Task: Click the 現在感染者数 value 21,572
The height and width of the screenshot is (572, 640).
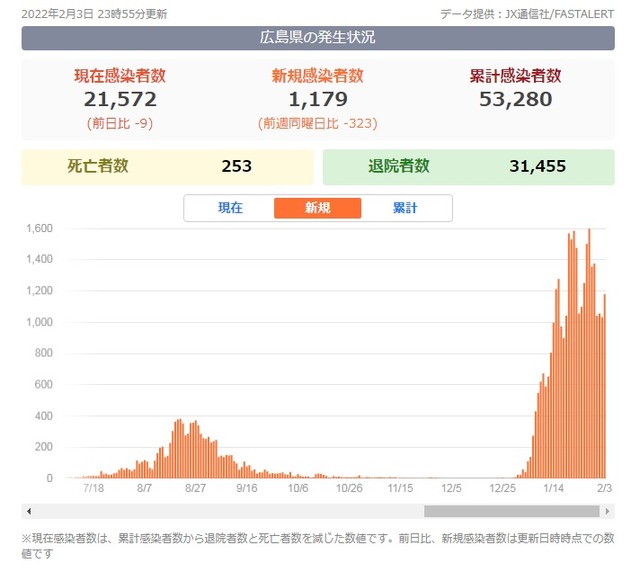Action: tap(120, 100)
